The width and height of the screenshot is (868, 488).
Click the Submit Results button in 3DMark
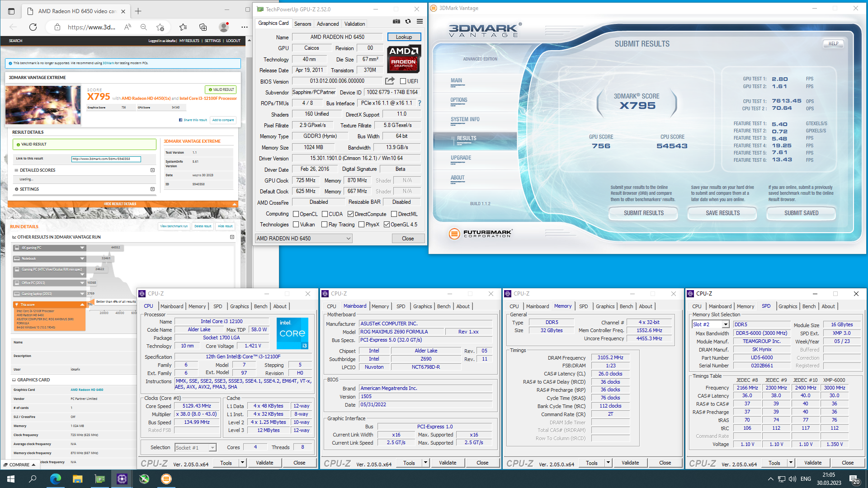pyautogui.click(x=644, y=213)
